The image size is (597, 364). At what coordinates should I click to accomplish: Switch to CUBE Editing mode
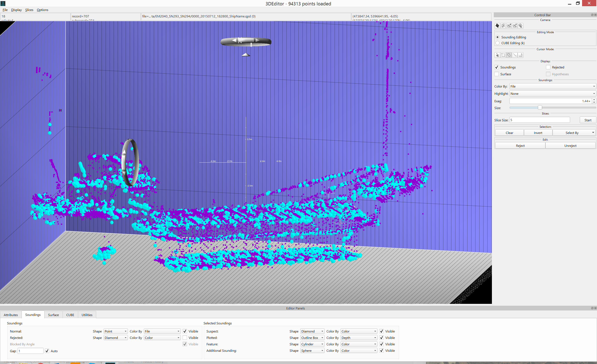498,43
